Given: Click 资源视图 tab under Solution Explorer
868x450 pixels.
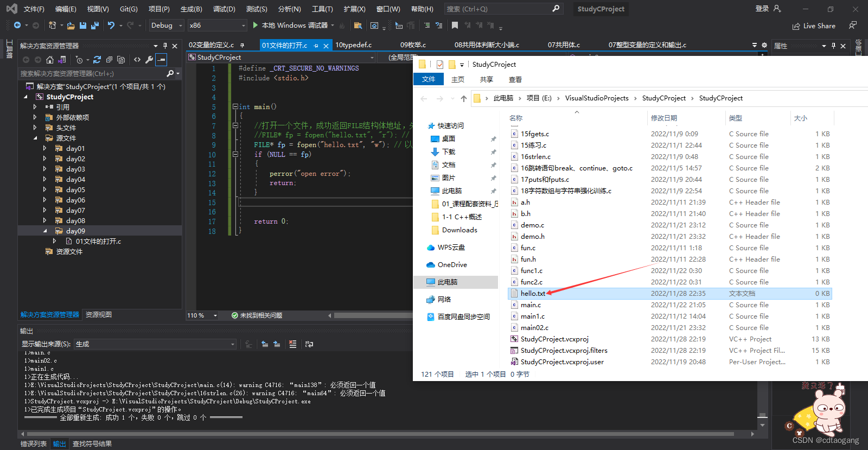Looking at the screenshot, I should pos(99,315).
